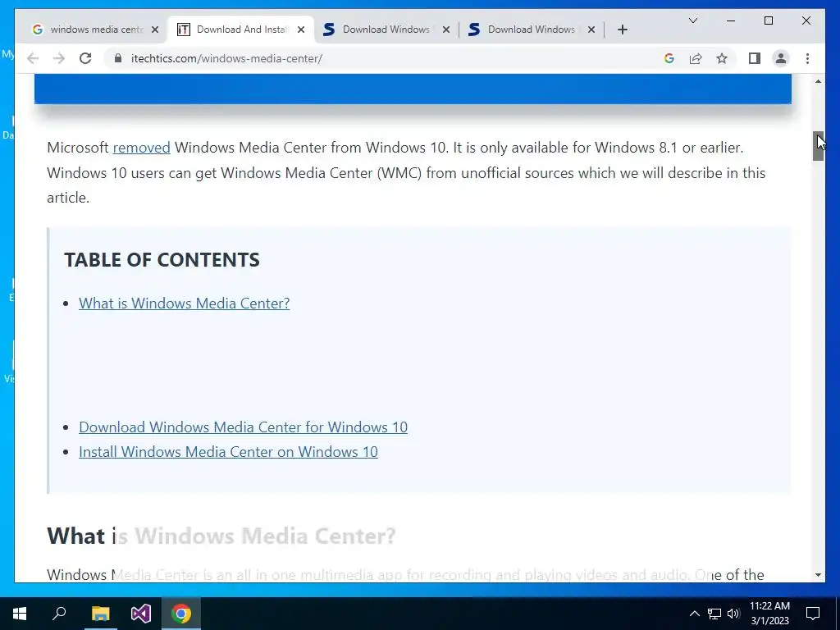Show hidden system tray icons

pos(694,614)
